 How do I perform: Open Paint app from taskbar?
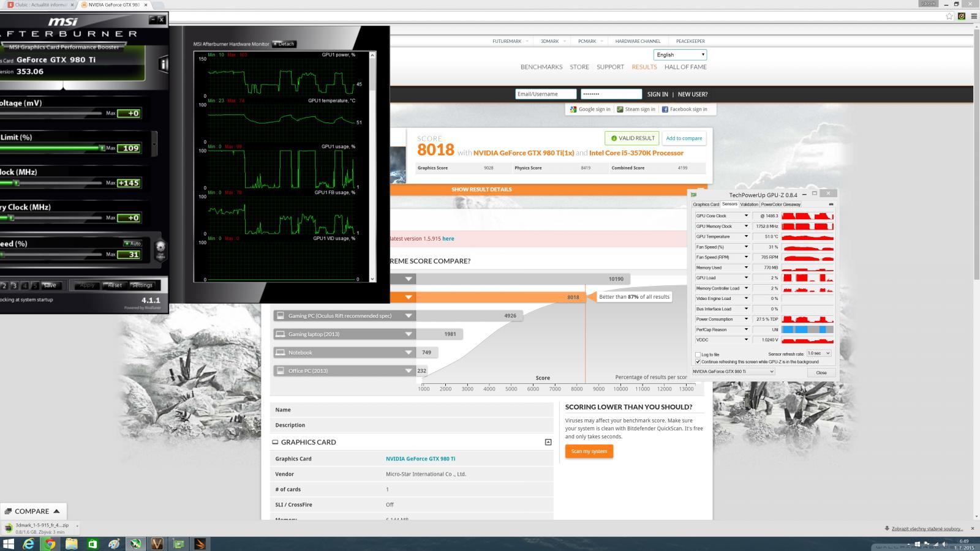pos(114,544)
